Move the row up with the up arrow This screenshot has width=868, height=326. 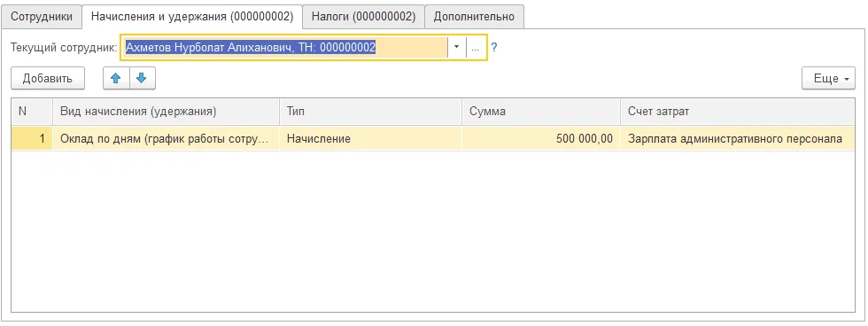pos(116,79)
